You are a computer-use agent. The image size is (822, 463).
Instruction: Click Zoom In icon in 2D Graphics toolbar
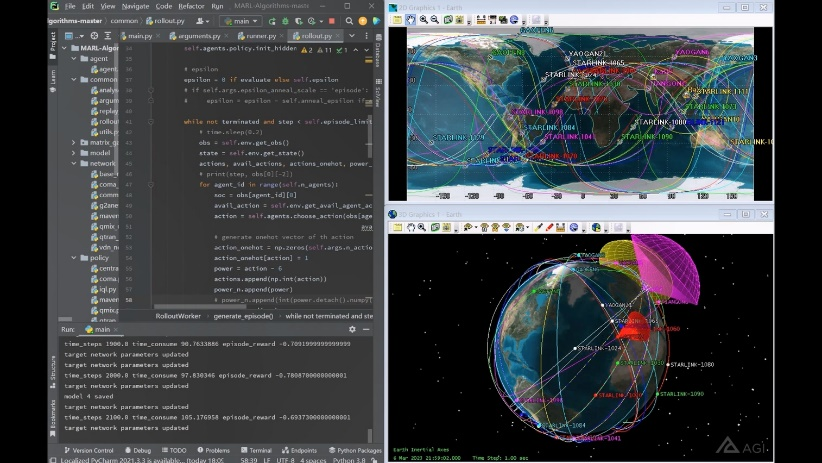[424, 20]
